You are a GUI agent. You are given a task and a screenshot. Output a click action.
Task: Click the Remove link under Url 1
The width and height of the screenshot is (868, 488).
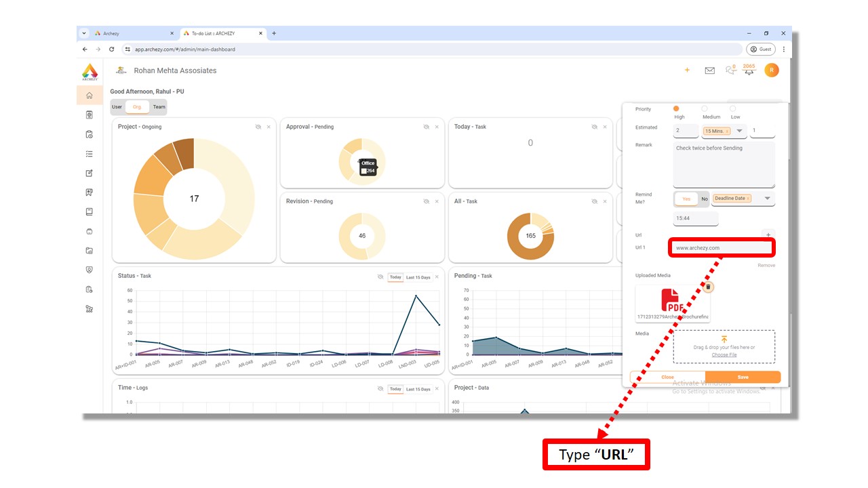(x=766, y=265)
